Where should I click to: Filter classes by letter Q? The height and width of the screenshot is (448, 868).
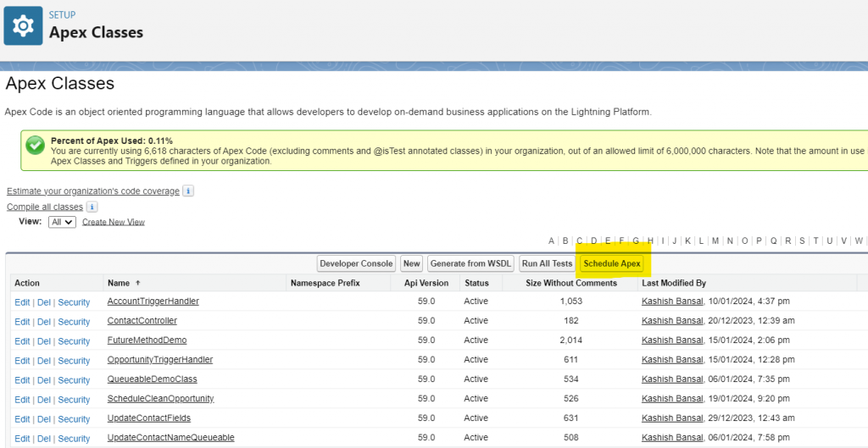773,241
